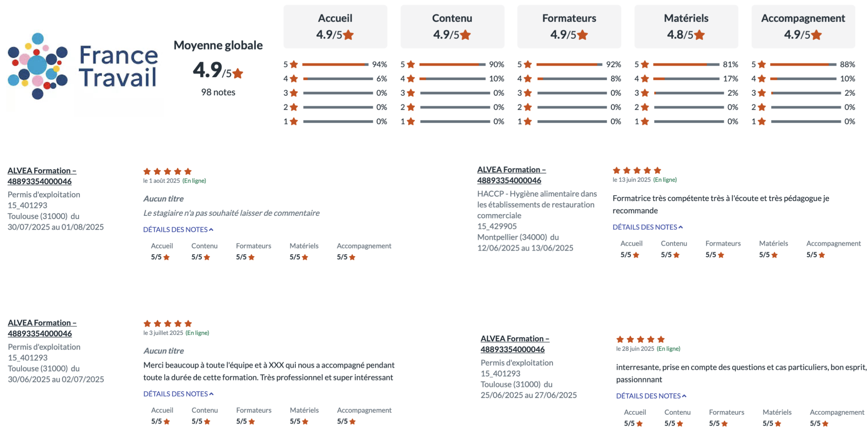Click the five-star rating of the 13 juin 2025 review
Image resolution: width=868 pixels, height=433 pixels.
[636, 170]
